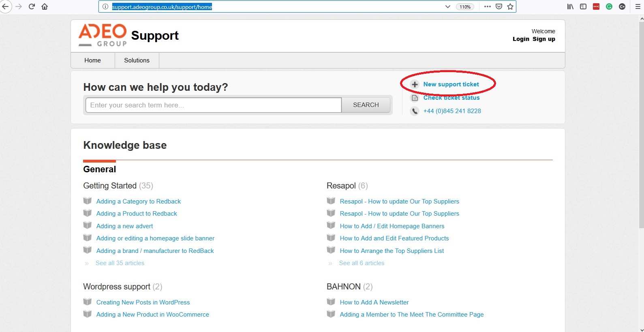Reset the 110% zoom level badge
Screen dimensions: 644x332
point(465,7)
